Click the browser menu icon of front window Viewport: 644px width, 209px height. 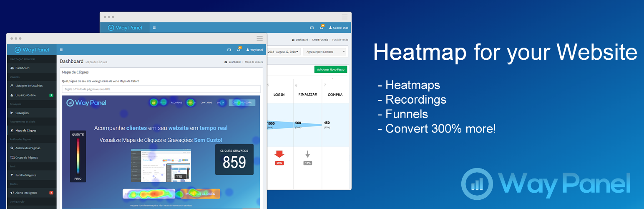point(260,38)
